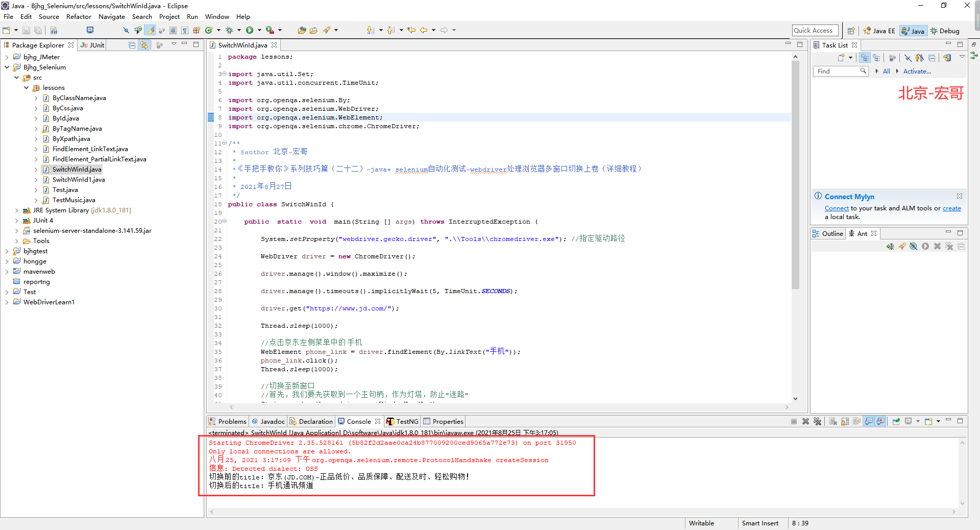Toggle Word Wrap in Console
The image size is (980, 530).
click(857, 421)
